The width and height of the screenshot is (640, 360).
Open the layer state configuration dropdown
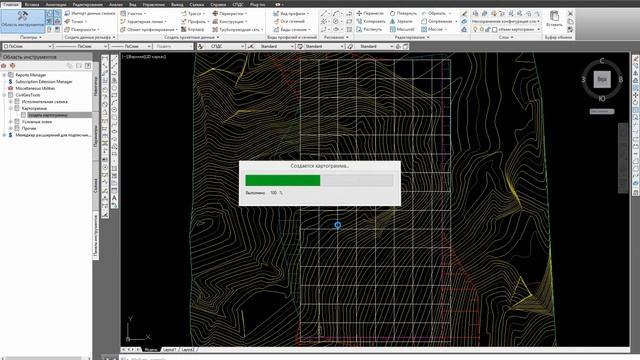pos(506,21)
